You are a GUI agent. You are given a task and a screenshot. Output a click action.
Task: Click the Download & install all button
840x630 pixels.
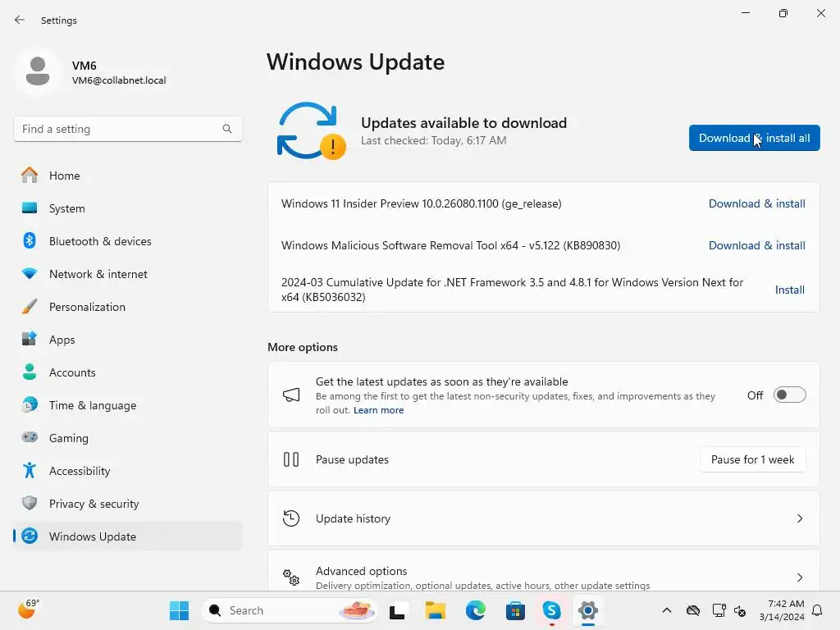pos(755,138)
